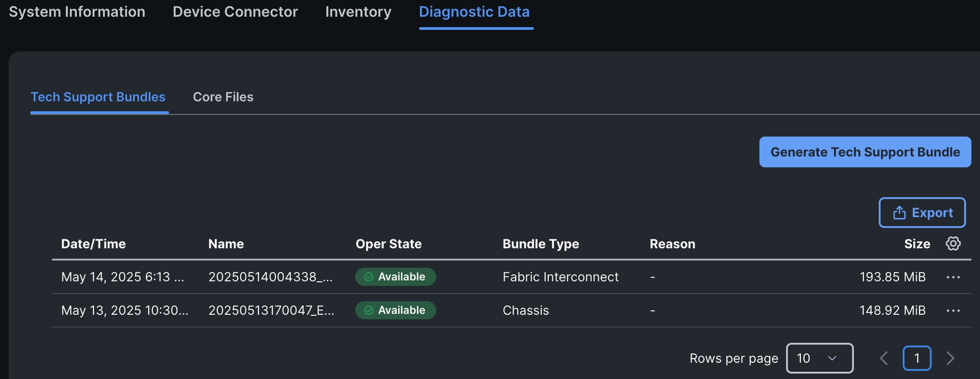Viewport: 980px width, 379px height.
Task: Expand the rows count selector showing 10
Action: [x=820, y=358]
